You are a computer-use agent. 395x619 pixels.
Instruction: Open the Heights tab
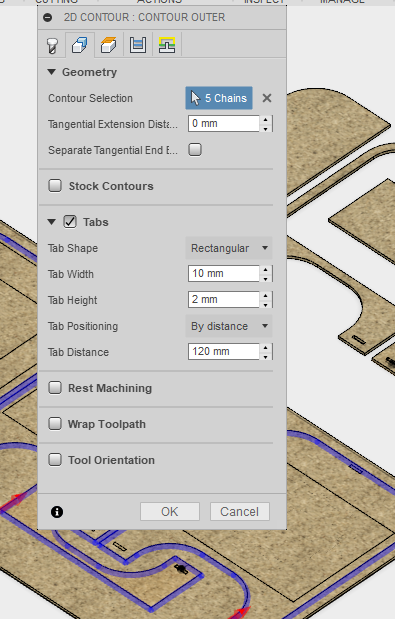(109, 45)
